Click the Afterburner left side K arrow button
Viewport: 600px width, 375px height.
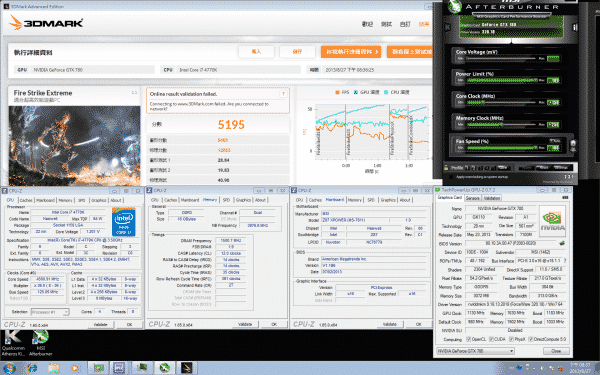click(x=447, y=27)
